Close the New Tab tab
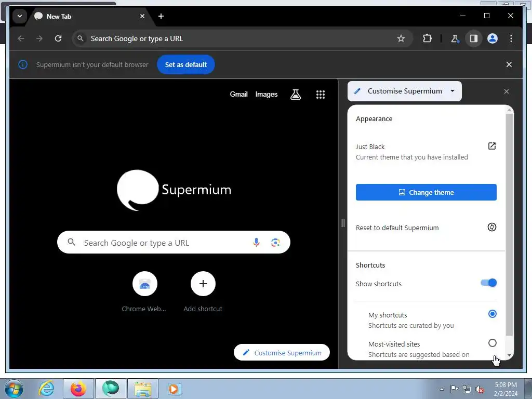 click(x=142, y=16)
